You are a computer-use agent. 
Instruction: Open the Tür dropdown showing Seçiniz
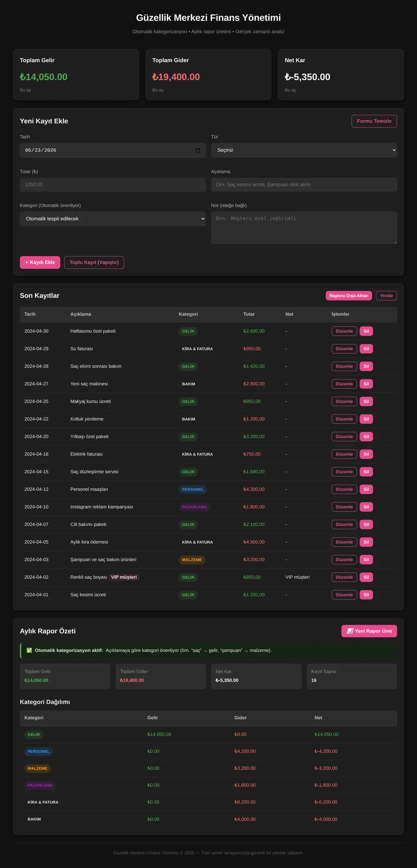point(304,150)
